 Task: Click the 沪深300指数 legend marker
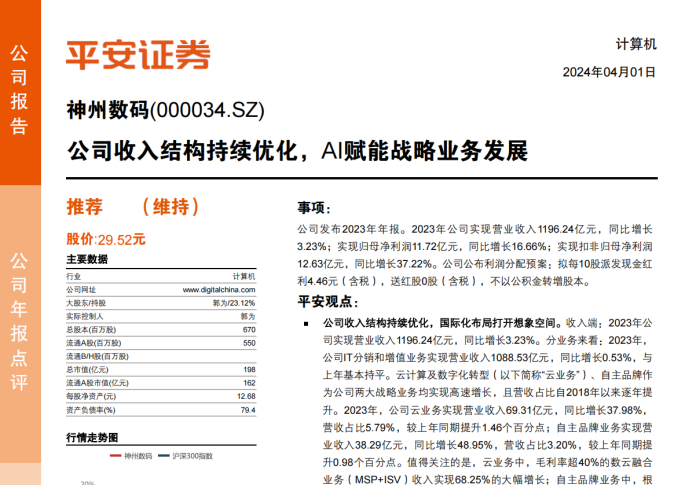tap(169, 455)
